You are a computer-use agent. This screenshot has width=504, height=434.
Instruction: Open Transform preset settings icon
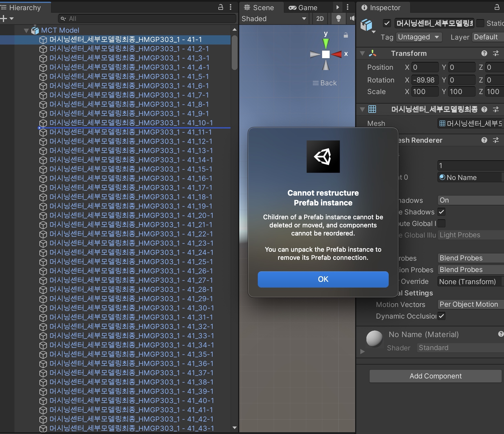496,53
